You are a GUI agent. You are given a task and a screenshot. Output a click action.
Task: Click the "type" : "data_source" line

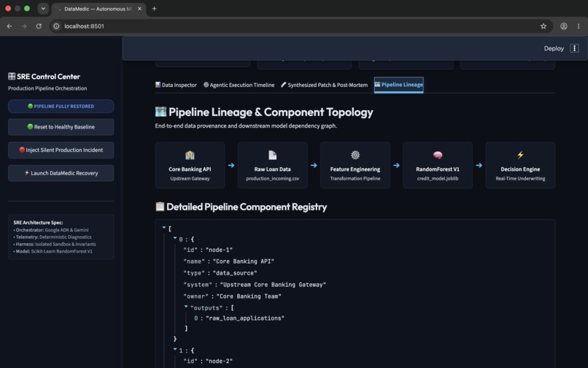[x=220, y=273]
